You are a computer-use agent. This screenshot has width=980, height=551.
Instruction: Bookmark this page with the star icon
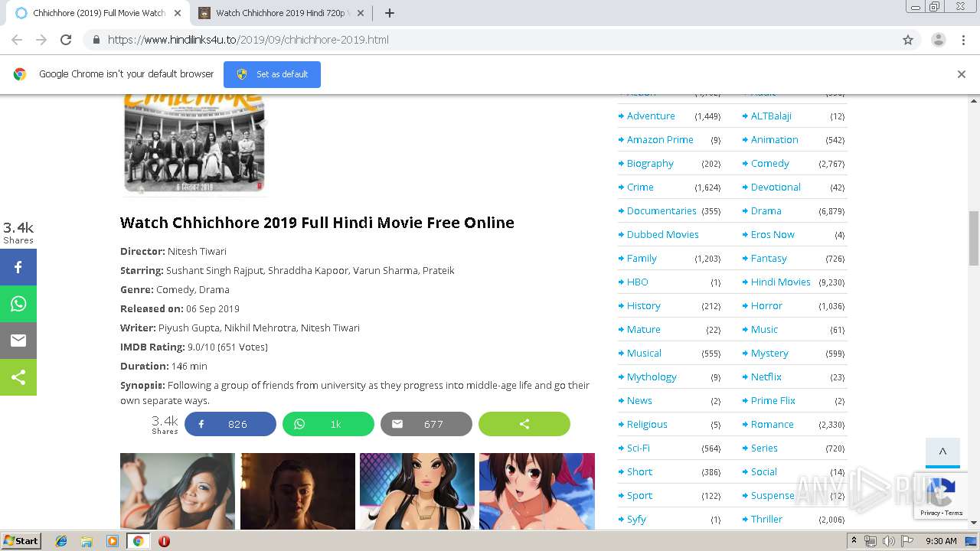click(908, 40)
